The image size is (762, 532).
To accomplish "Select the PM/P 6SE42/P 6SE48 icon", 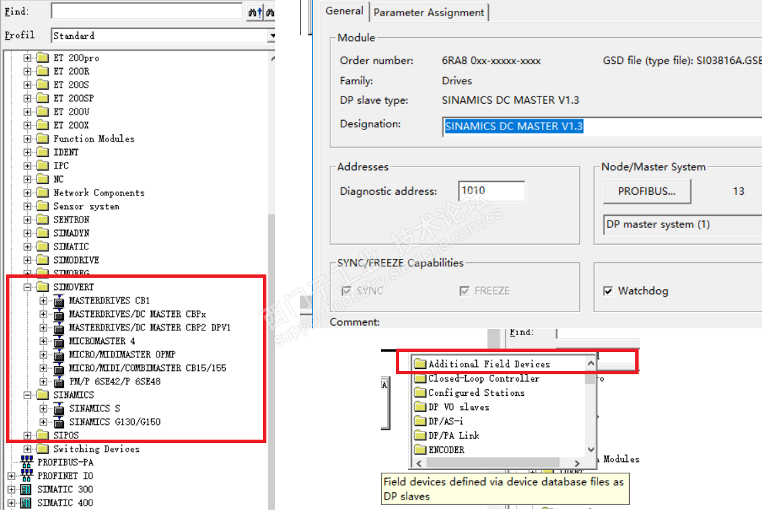I will [x=59, y=382].
